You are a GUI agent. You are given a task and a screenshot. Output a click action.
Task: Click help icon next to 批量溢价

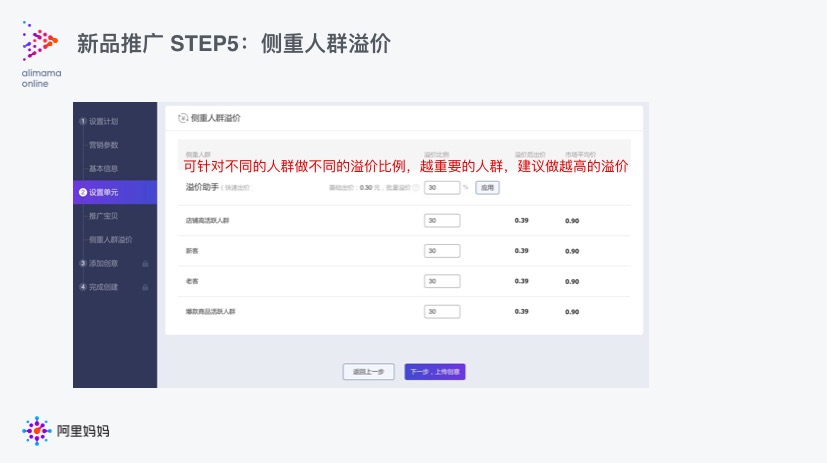tap(416, 188)
